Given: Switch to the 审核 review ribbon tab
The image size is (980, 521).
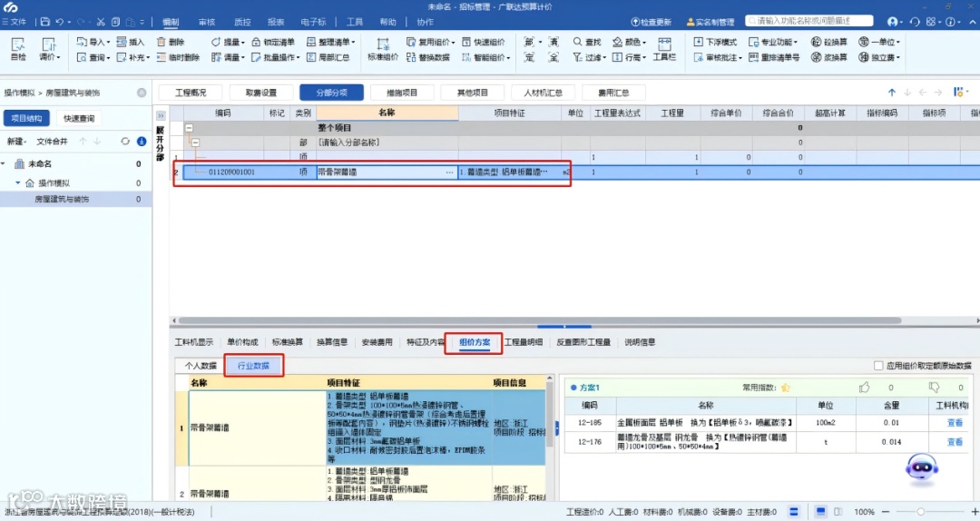Looking at the screenshot, I should click(207, 22).
